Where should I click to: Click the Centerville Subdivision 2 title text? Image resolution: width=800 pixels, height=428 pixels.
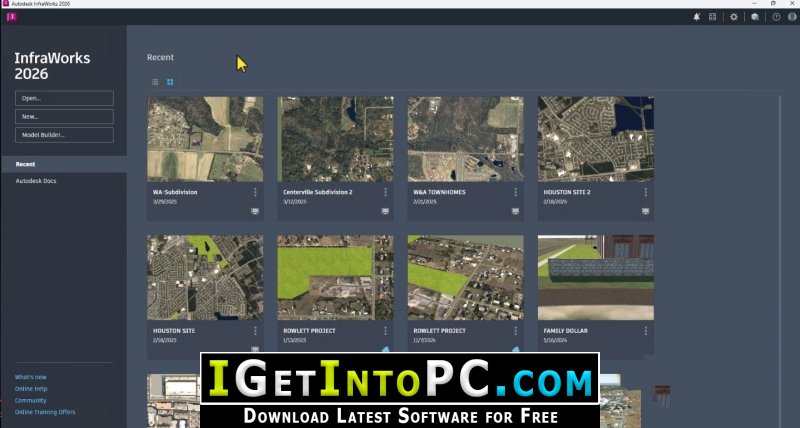pos(318,192)
